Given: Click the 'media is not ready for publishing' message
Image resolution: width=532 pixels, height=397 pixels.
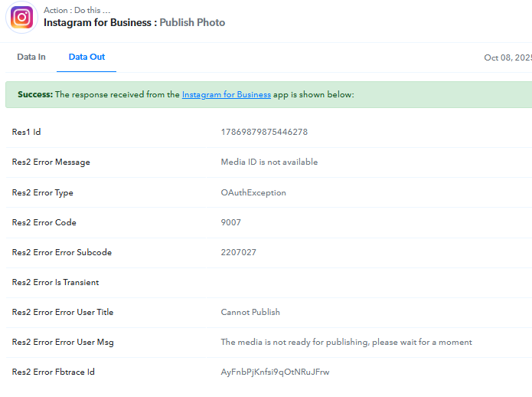Looking at the screenshot, I should (x=346, y=342).
